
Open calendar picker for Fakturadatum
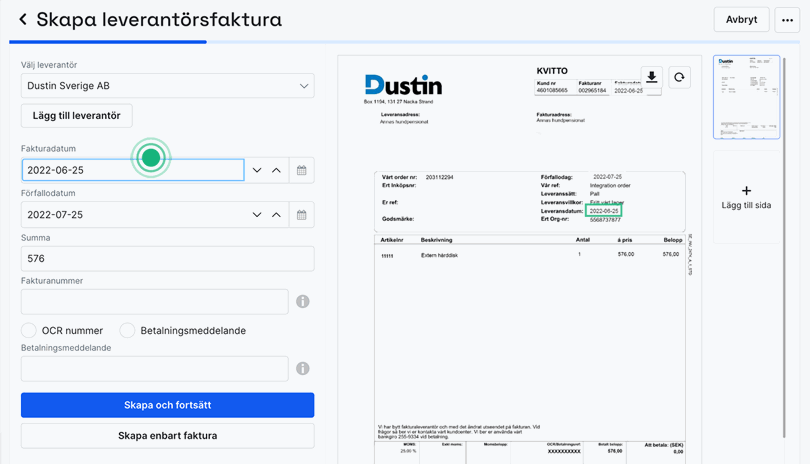tap(301, 171)
